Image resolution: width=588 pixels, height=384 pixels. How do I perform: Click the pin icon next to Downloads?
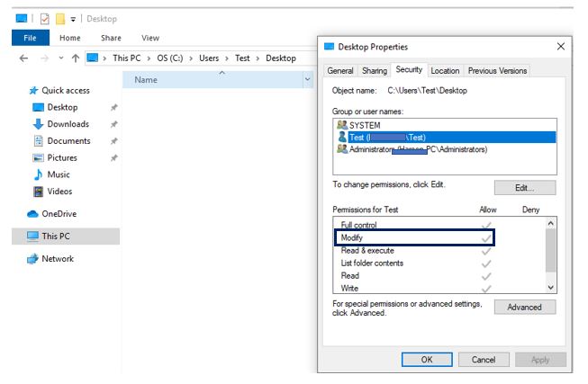pos(114,124)
